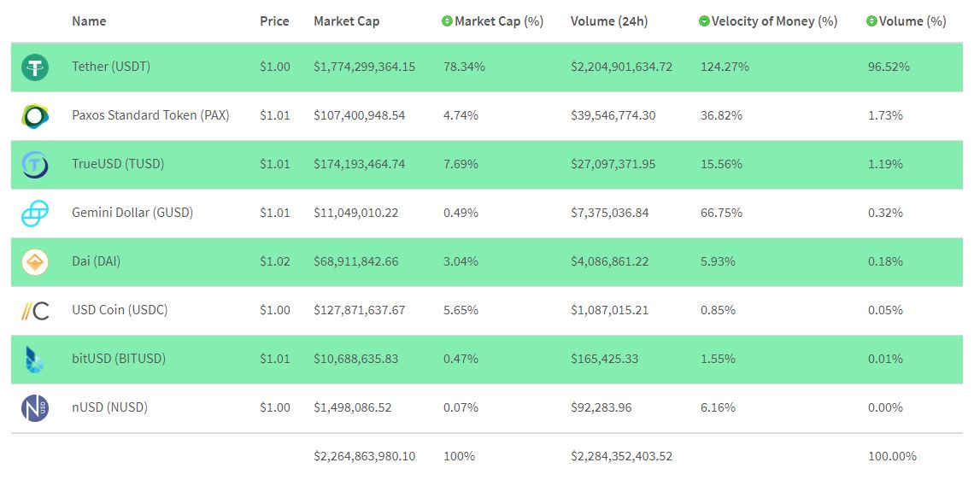The width and height of the screenshot is (980, 480).
Task: Sort by the Market Cap (%) column header
Action: (x=499, y=21)
